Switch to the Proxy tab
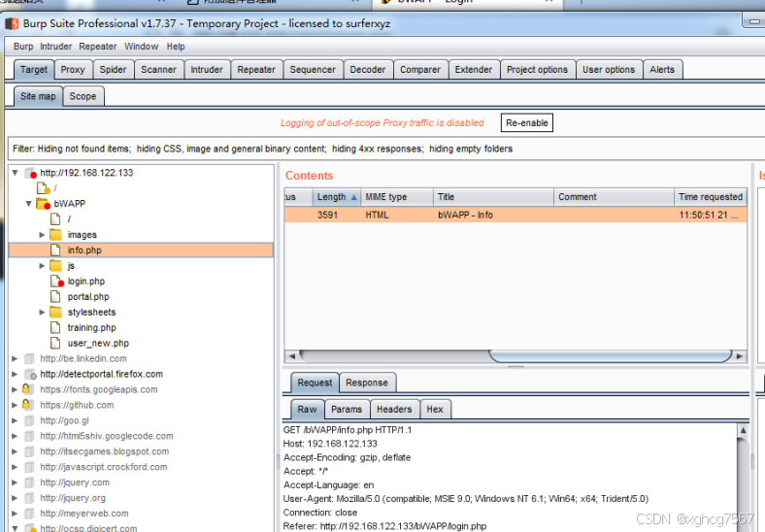 73,70
